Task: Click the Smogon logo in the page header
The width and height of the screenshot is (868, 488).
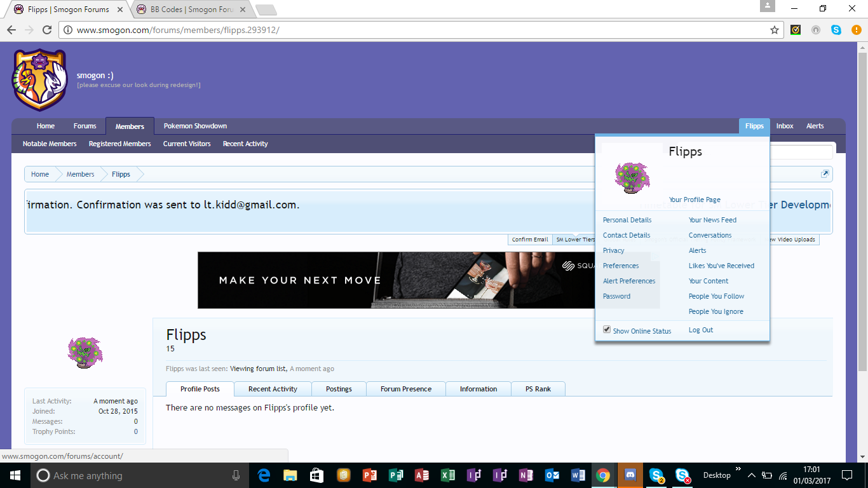Action: click(x=39, y=79)
